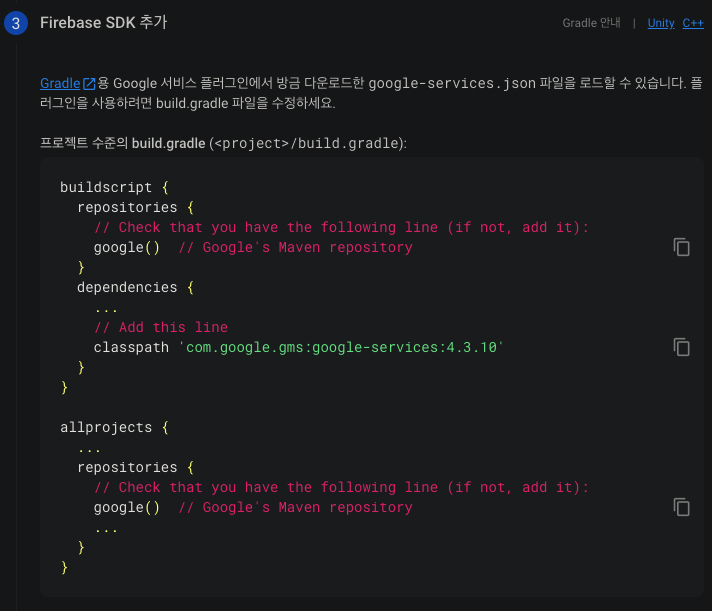712x611 pixels.
Task: Click the google-services.json file name text
Action: [452, 84]
